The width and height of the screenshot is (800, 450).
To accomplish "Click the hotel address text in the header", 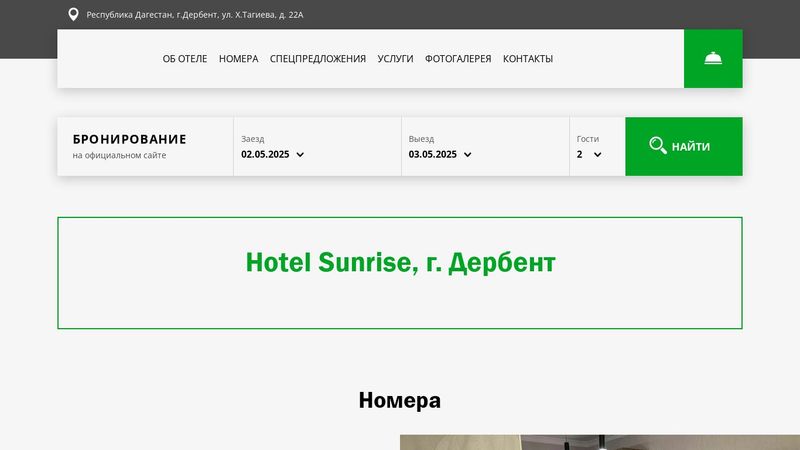I will [195, 15].
